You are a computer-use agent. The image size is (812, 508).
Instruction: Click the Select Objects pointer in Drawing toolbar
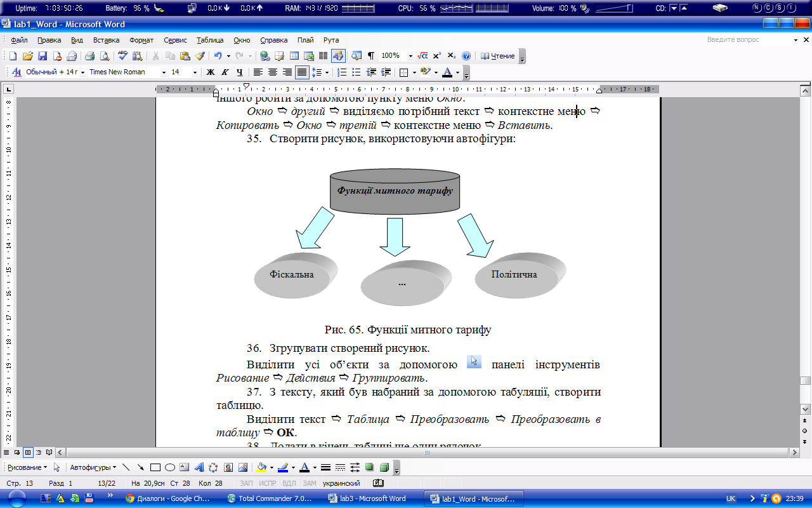point(57,467)
